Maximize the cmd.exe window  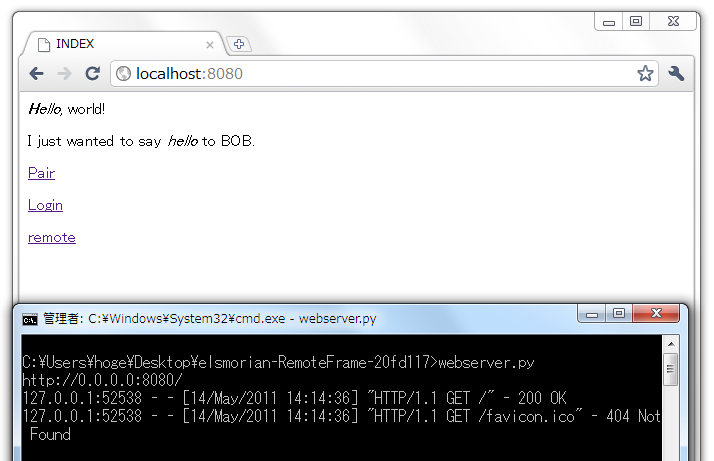coord(618,313)
